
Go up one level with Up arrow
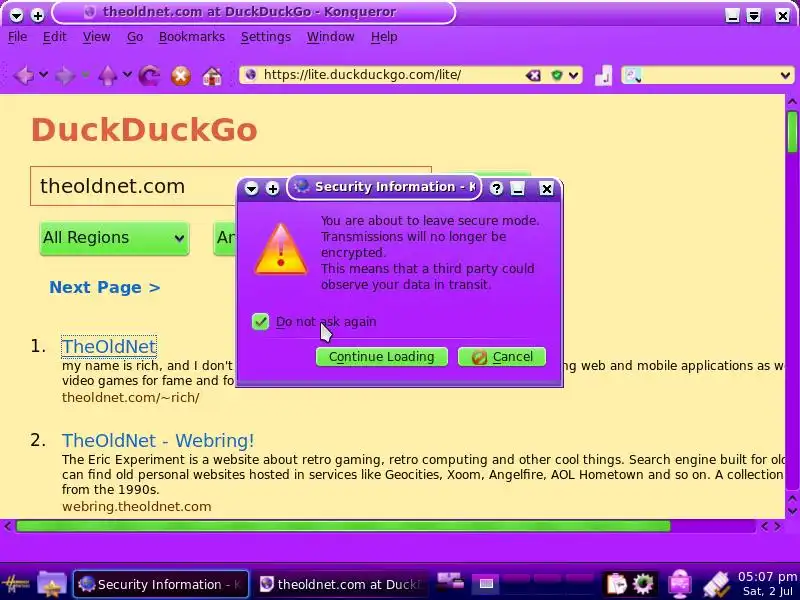[x=108, y=76]
